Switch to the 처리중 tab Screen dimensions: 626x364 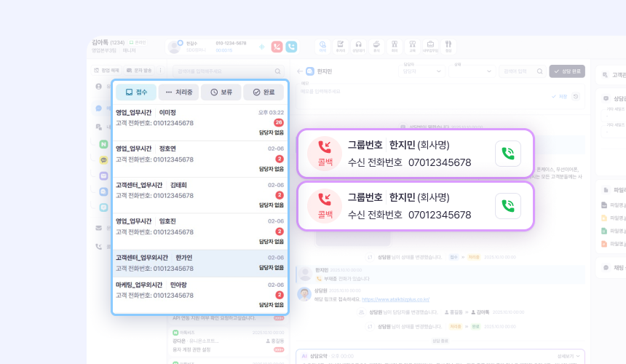[x=178, y=92]
